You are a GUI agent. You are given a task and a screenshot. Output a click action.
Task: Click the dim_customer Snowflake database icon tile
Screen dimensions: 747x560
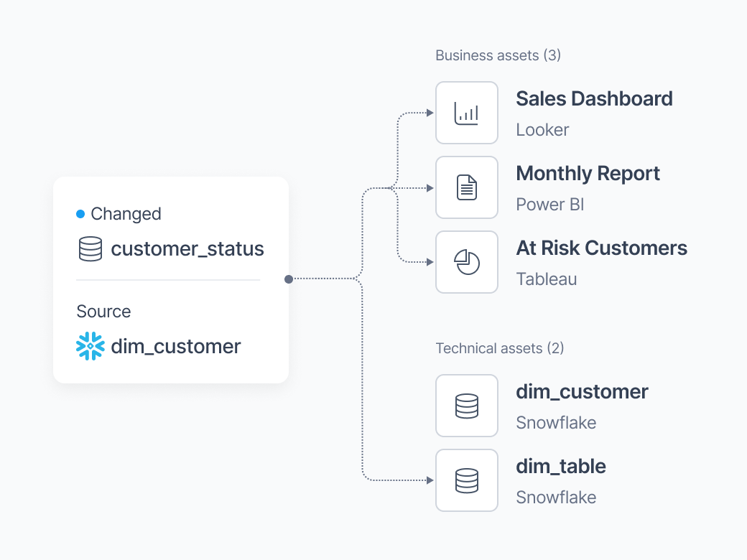(x=466, y=406)
